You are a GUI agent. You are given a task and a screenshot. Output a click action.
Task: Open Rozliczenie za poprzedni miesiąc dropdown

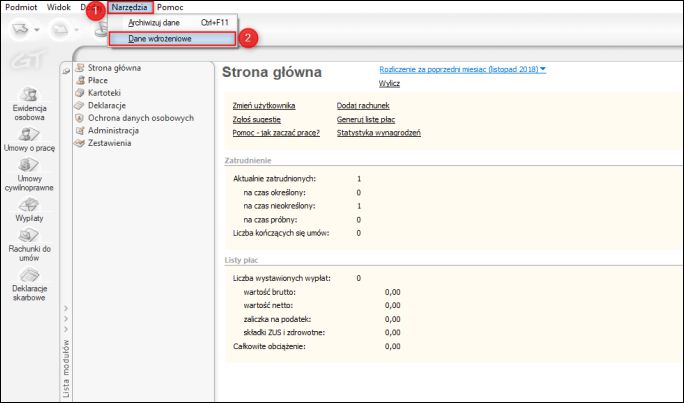click(462, 69)
